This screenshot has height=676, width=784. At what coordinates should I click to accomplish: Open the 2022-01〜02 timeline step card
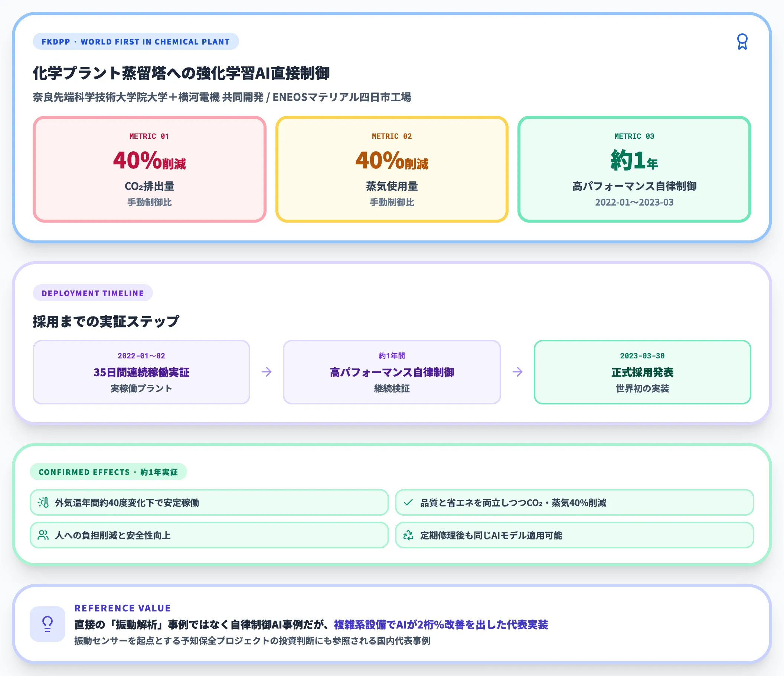pyautogui.click(x=141, y=372)
